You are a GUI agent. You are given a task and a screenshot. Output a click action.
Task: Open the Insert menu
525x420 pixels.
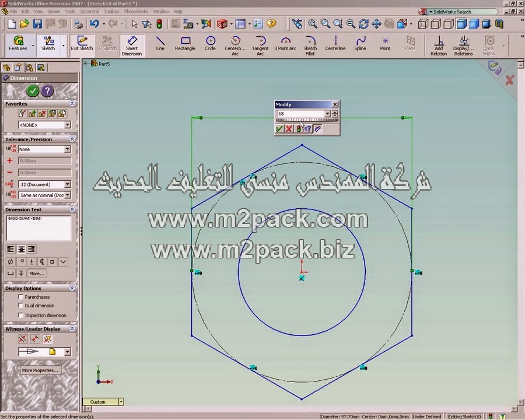pos(54,12)
